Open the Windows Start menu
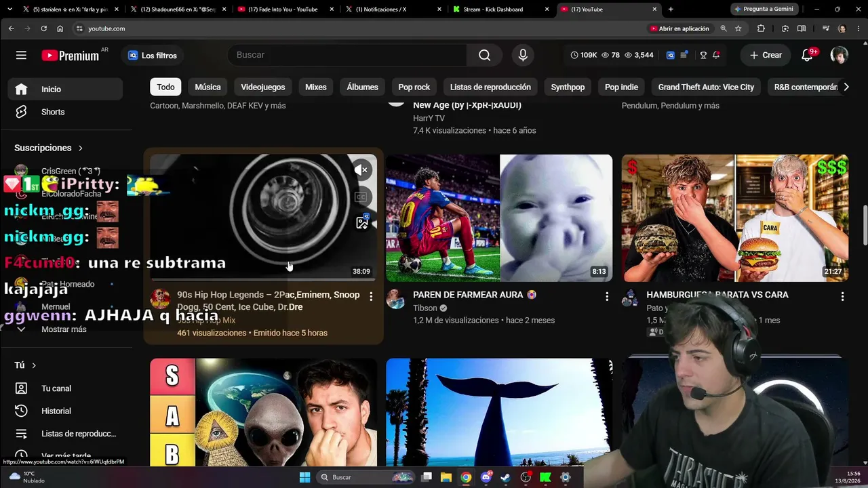The width and height of the screenshot is (868, 488). [x=304, y=477]
